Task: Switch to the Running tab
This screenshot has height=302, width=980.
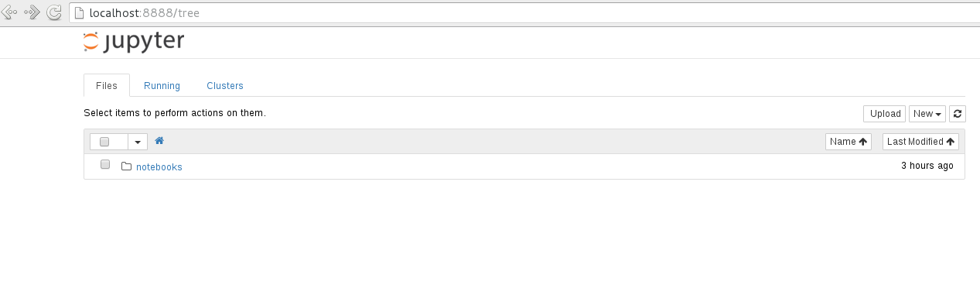Action: [162, 86]
